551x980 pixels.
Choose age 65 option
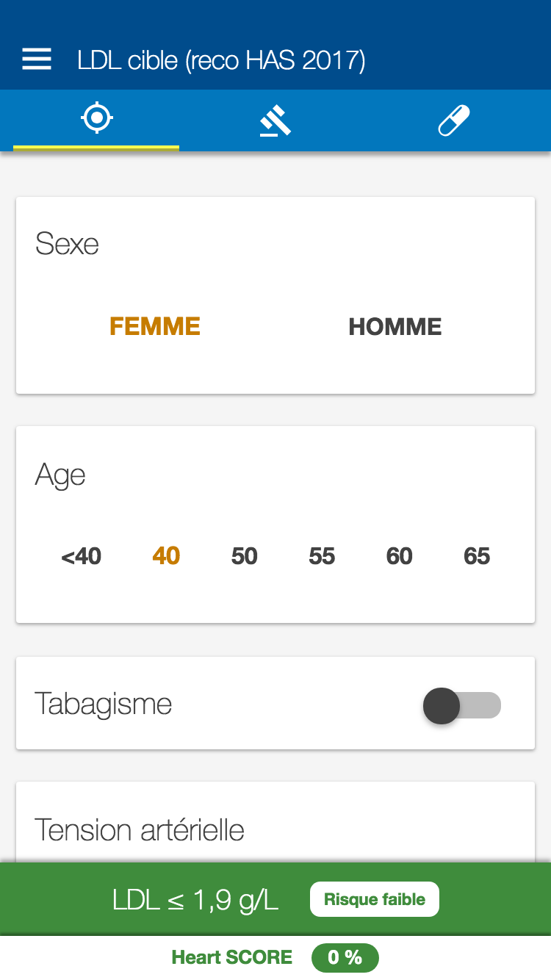[x=477, y=556]
